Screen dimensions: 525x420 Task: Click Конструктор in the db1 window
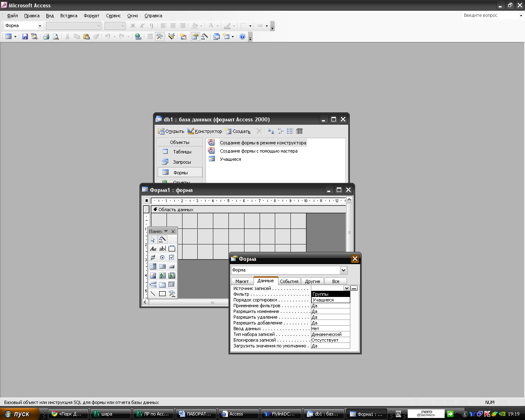click(x=205, y=131)
